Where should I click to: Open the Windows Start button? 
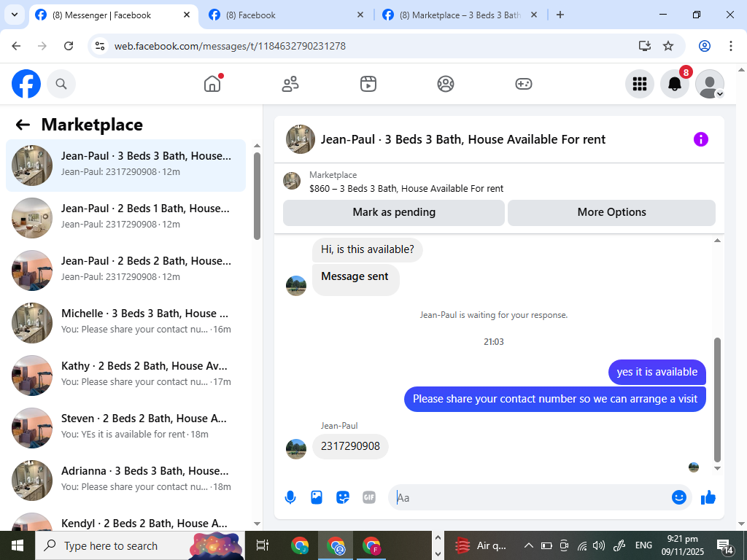18,545
